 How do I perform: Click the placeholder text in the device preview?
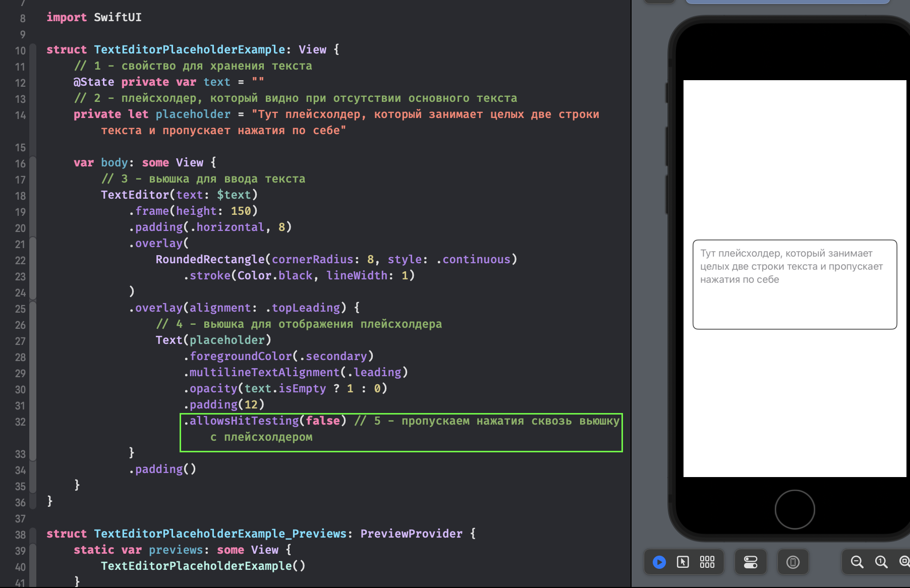tap(791, 266)
